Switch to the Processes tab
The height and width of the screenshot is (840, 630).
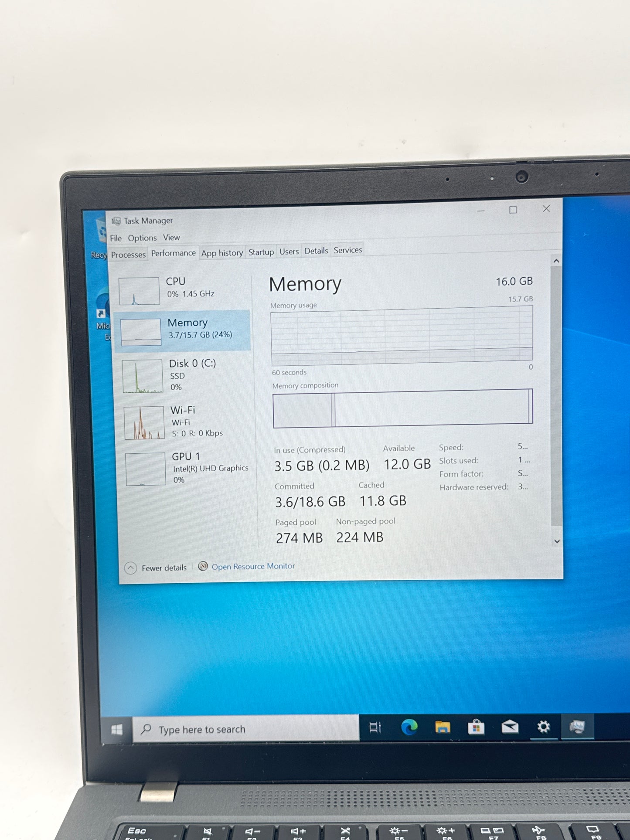(x=128, y=255)
